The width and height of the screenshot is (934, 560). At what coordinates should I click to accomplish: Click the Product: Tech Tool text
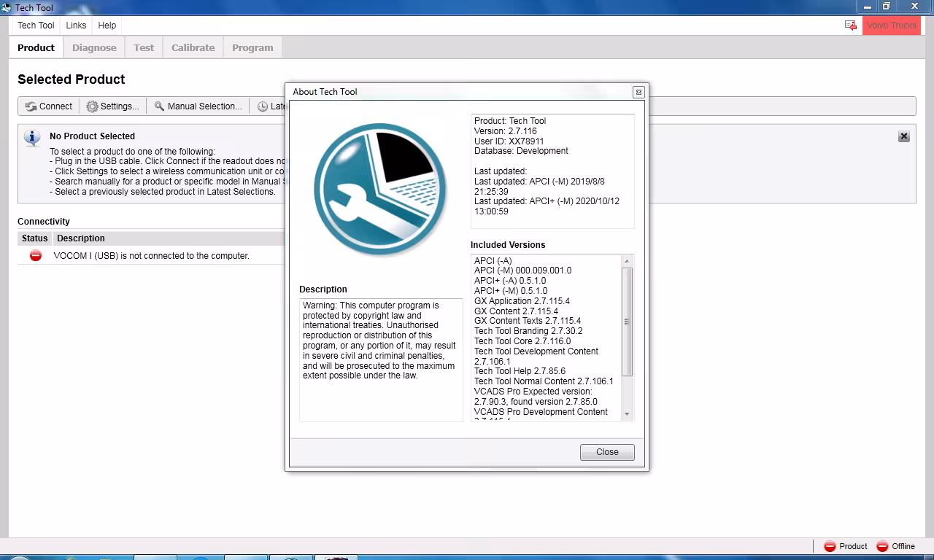510,121
